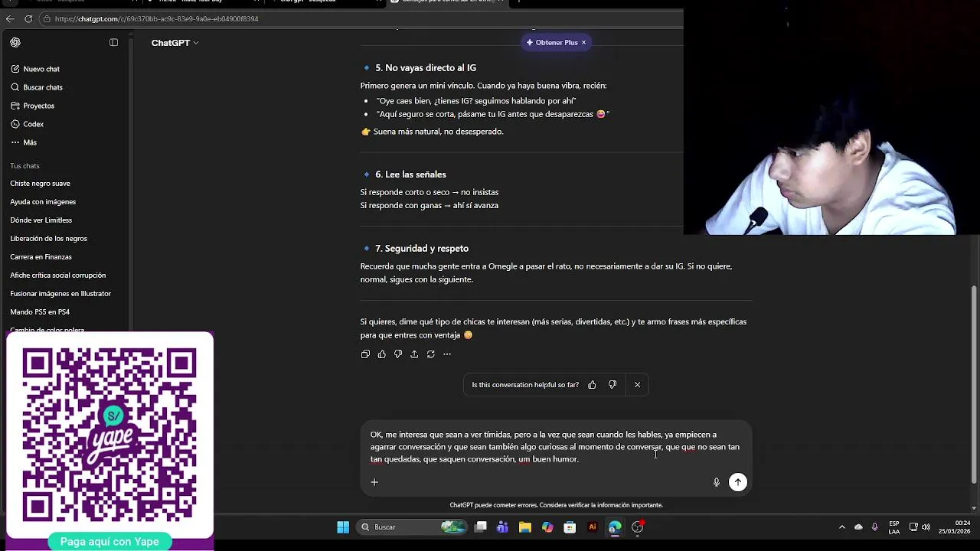Open Microsoft Store from the taskbar

[570, 527]
